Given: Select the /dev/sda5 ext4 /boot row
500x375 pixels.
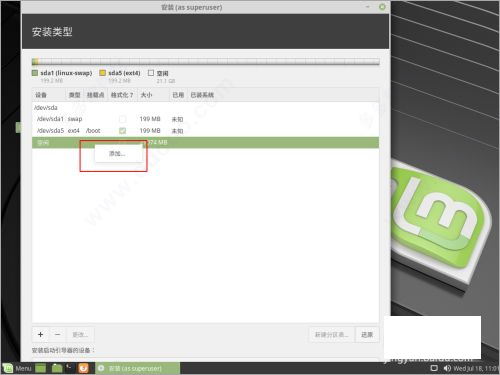Looking at the screenshot, I should click(205, 131).
